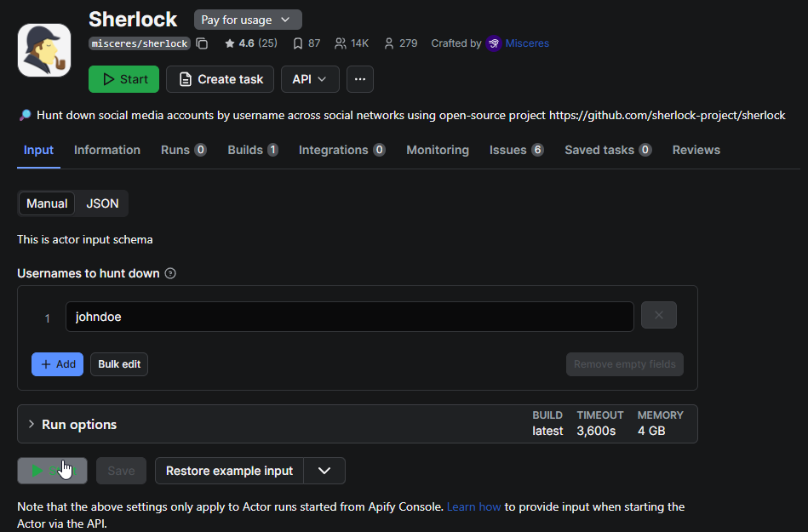Switch to the Information tab
The image size is (808, 532).
pyautogui.click(x=107, y=150)
